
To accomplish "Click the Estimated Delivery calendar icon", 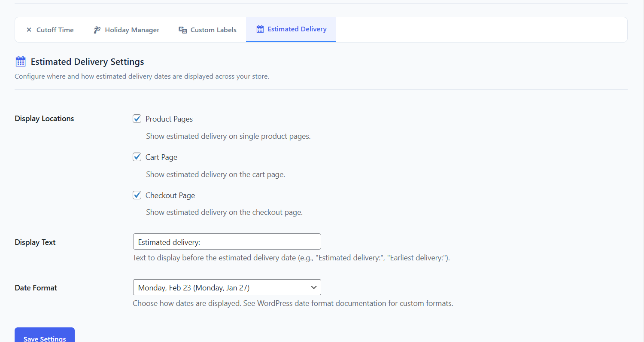I will click(x=260, y=29).
